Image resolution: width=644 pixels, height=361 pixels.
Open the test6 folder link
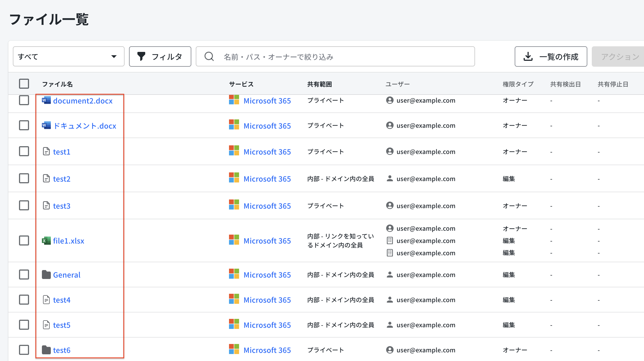[62, 350]
